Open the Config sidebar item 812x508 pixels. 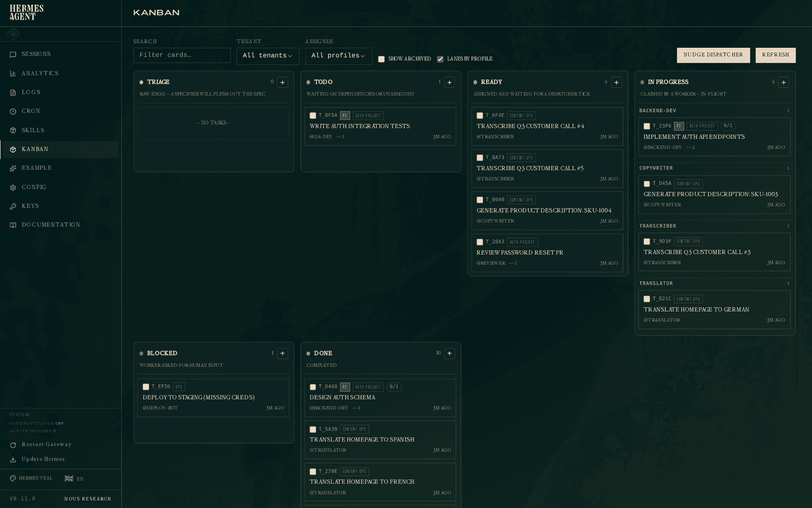[x=60, y=188]
